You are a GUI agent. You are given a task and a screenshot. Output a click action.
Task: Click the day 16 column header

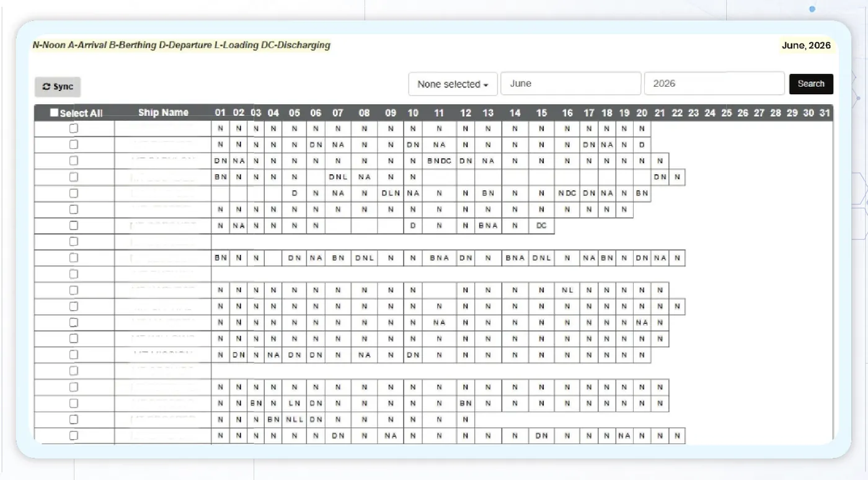[567, 113]
